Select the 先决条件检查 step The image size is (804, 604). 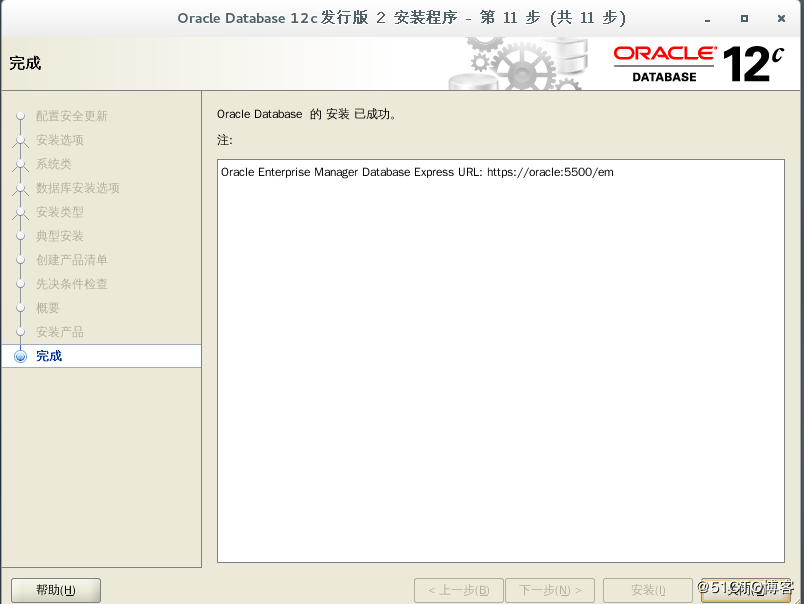71,284
